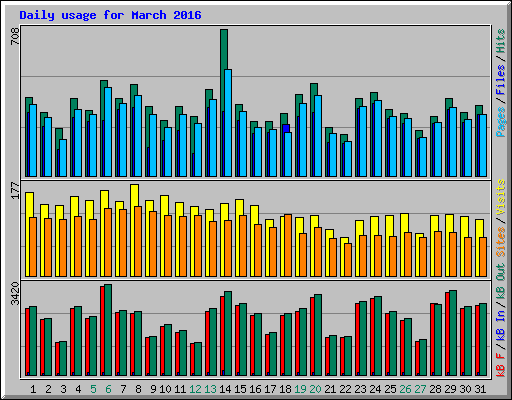Click day 14 on the x-axis

(225, 389)
